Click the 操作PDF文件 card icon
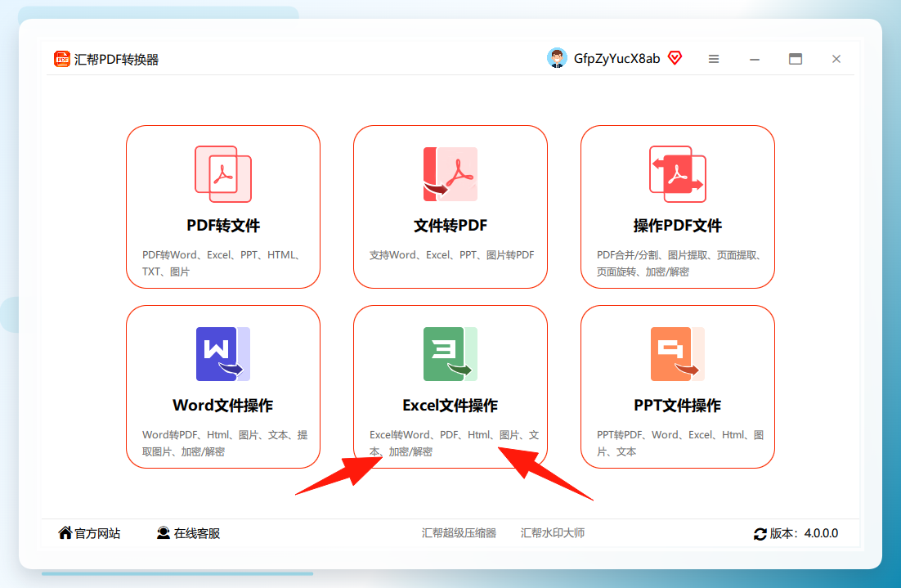This screenshot has width=901, height=588. [678, 174]
